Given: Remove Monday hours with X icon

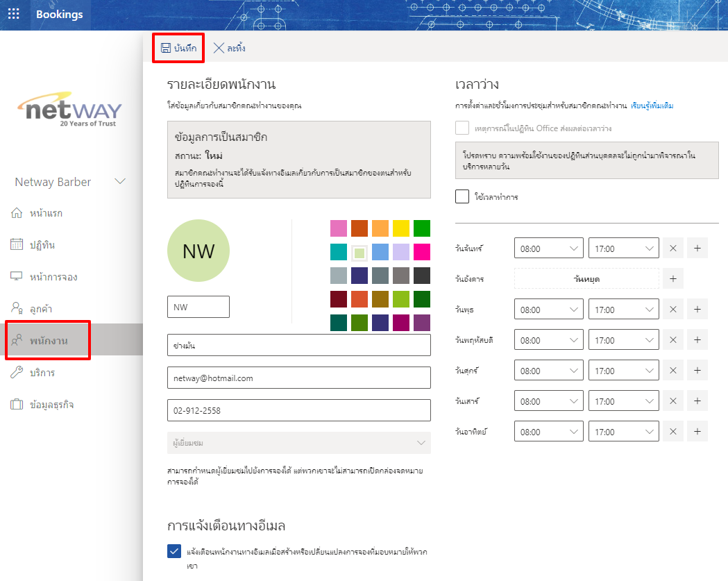Looking at the screenshot, I should (x=672, y=249).
